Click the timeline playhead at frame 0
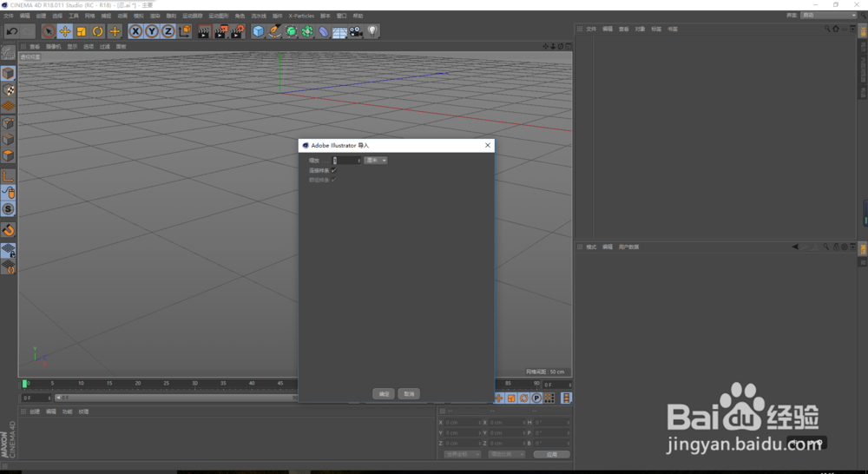The image size is (868, 474). (24, 384)
